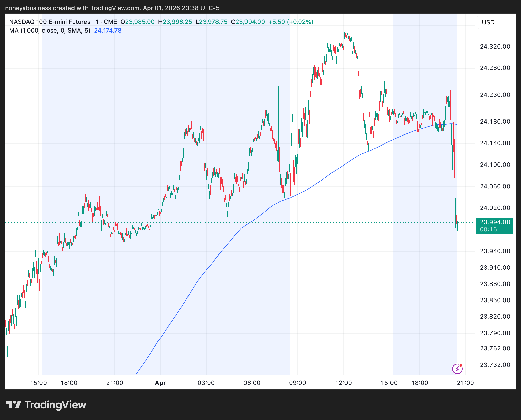
Task: Click the NASDAQ 100 E-mini Futures symbol title
Action: pyautogui.click(x=50, y=22)
